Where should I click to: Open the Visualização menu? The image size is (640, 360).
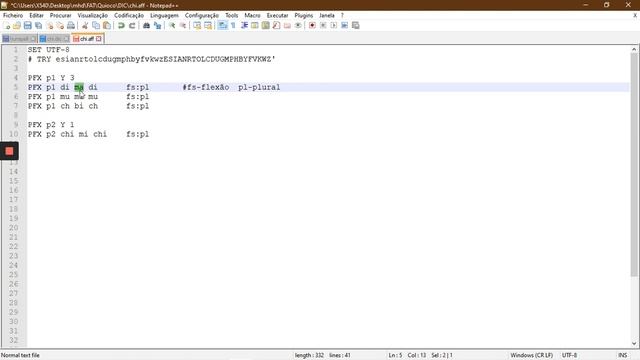(x=93, y=15)
